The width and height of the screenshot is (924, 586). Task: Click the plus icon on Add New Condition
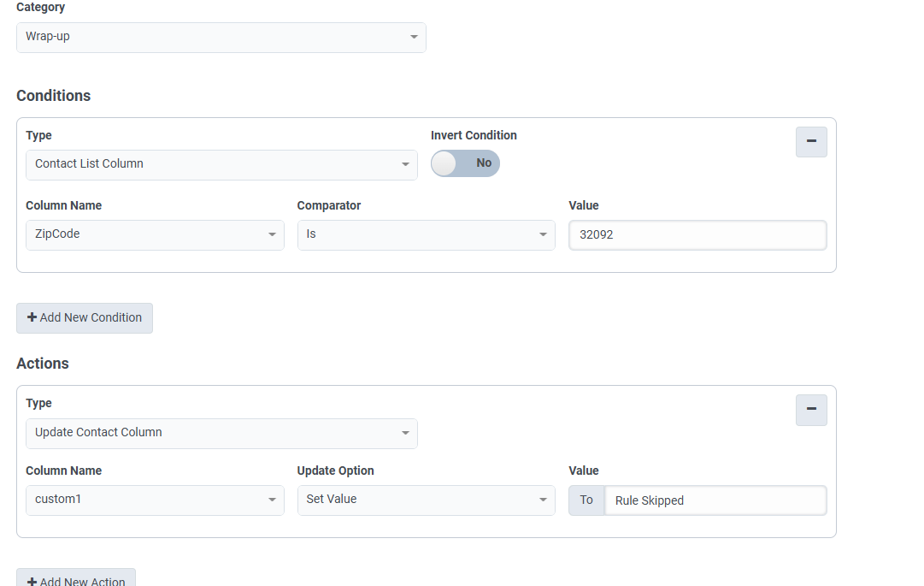pyautogui.click(x=32, y=317)
